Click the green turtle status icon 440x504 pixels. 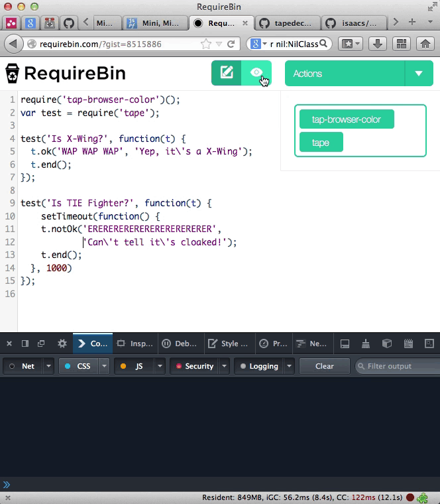(421, 497)
